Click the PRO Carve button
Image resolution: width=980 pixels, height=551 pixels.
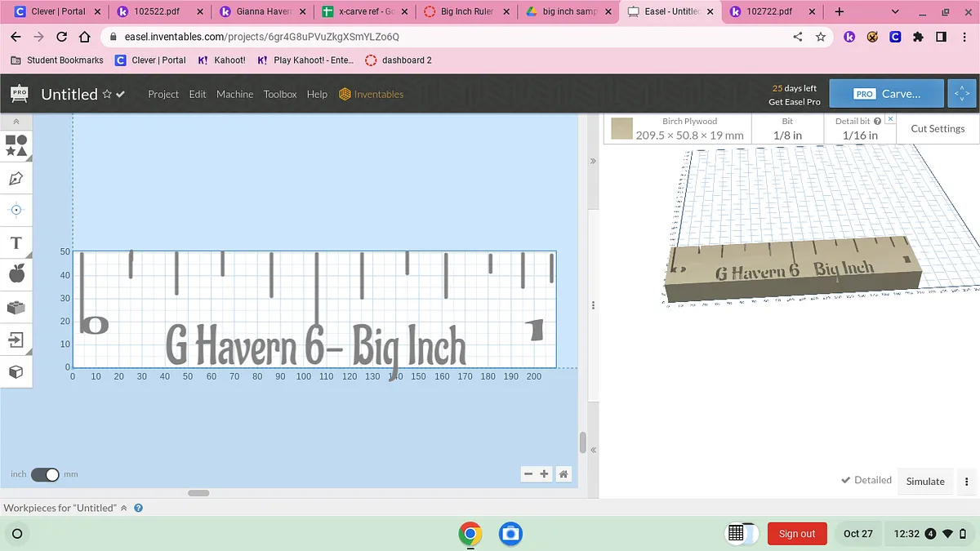[x=886, y=94]
